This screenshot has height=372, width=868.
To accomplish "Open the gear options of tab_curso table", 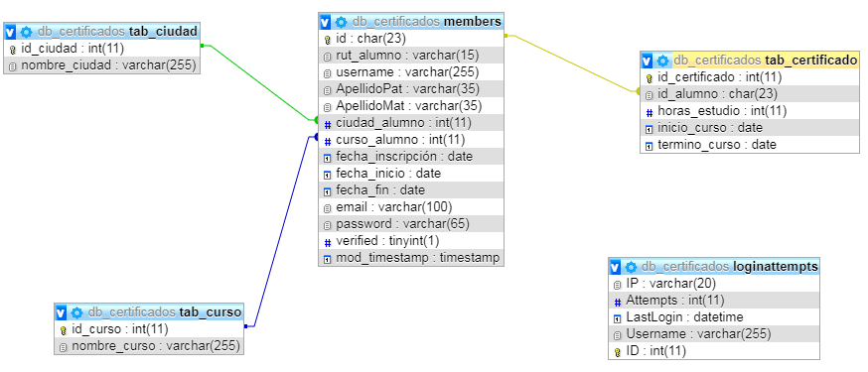I will [76, 312].
